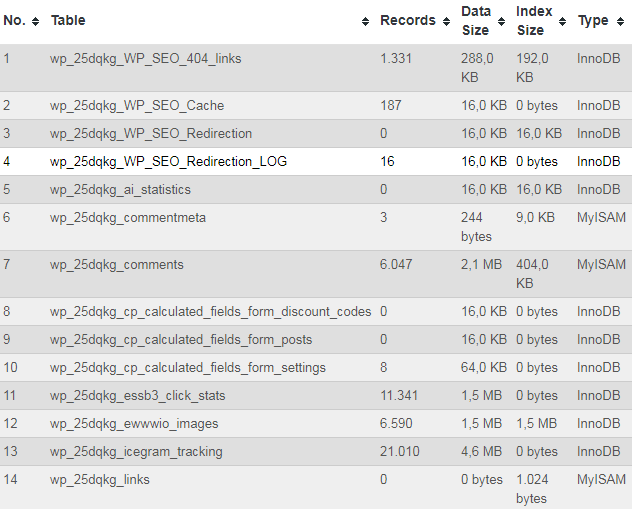Select the wp_25dqkg_icegram_tracking table name
This screenshot has height=509, width=632.
coord(136,451)
